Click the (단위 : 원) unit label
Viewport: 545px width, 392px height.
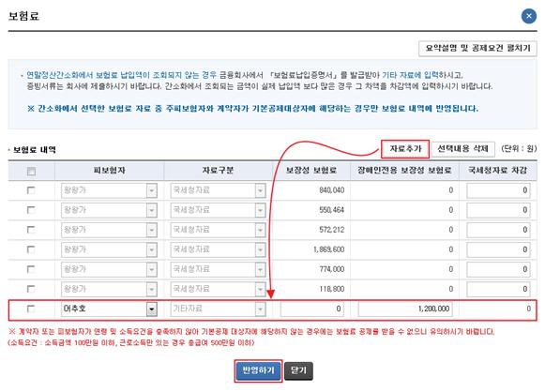[519, 149]
